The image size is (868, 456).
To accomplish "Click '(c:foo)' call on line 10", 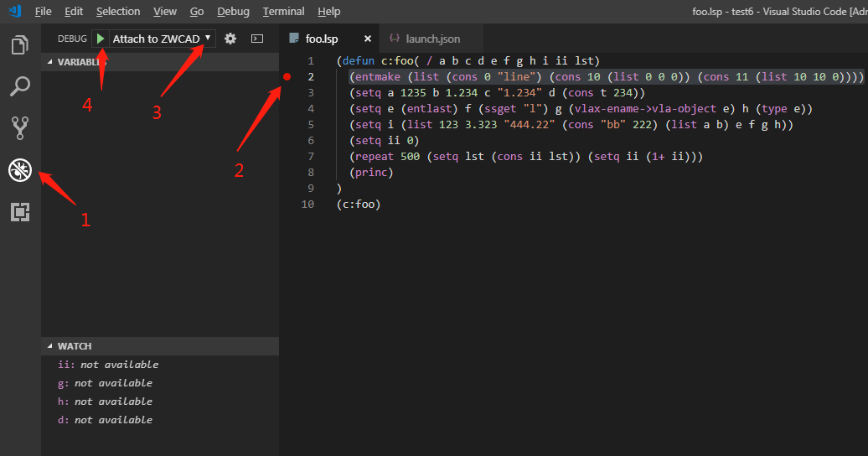I will point(359,205).
